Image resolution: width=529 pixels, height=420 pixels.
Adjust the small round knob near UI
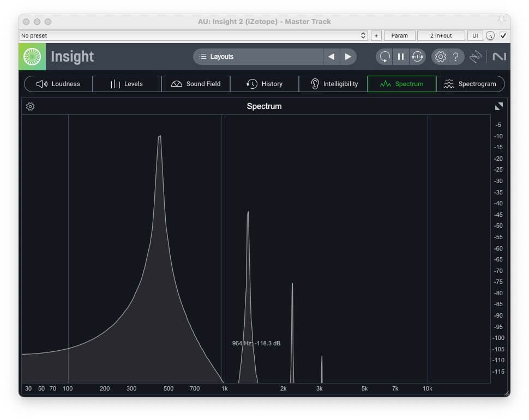490,36
